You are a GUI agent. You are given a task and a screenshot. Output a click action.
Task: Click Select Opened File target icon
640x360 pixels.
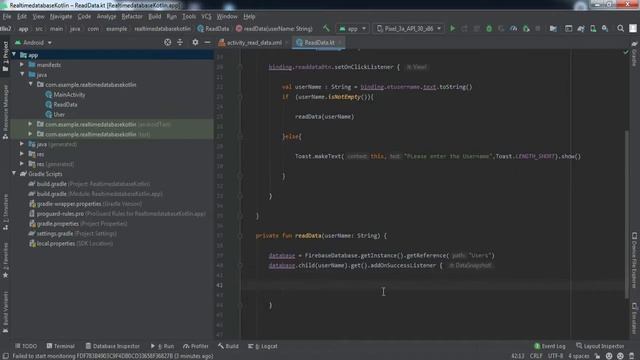click(x=167, y=42)
